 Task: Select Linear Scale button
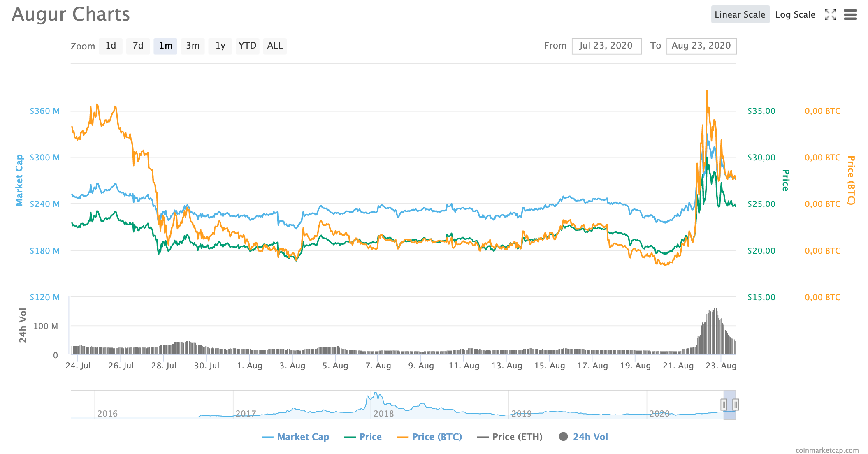(x=740, y=15)
